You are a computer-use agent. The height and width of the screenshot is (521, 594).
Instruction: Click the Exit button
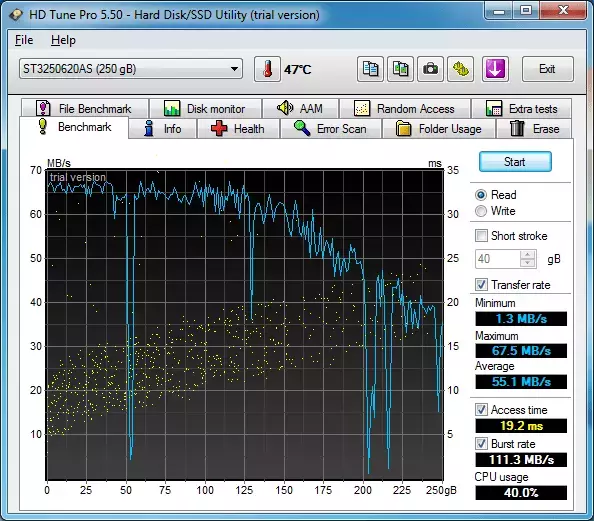click(x=547, y=69)
